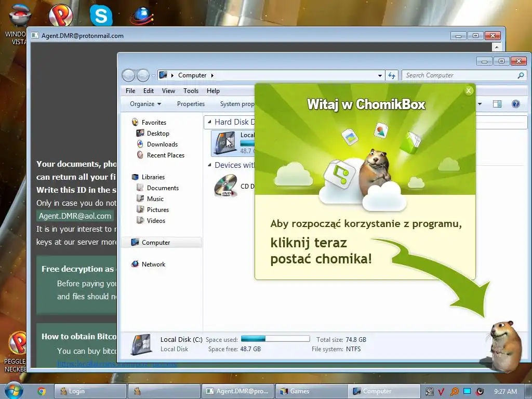Click the computer icon in address bar
The image size is (532, 399).
coord(163,75)
